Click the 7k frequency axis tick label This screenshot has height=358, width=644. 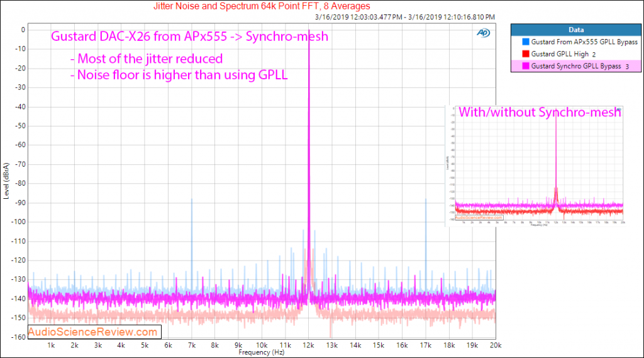[191, 345]
